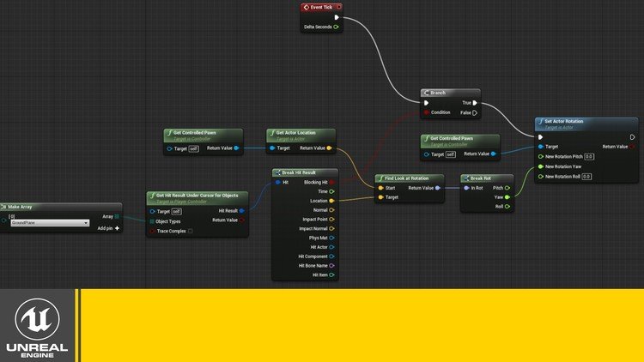Click New Rotation Roll input pin
The image size is (644, 362).
[540, 177]
